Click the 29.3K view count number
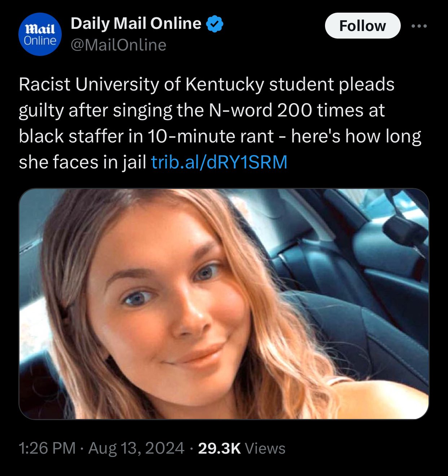448x476 pixels. coord(219,448)
